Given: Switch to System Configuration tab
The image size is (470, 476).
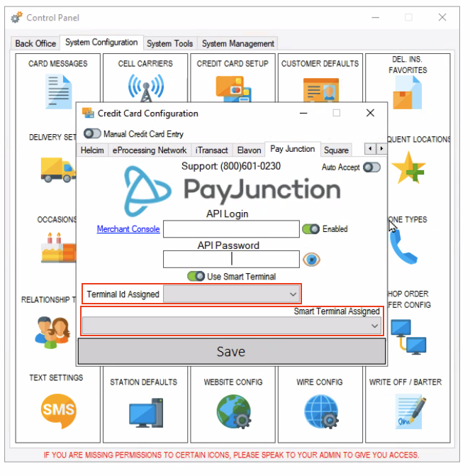Looking at the screenshot, I should point(101,42).
